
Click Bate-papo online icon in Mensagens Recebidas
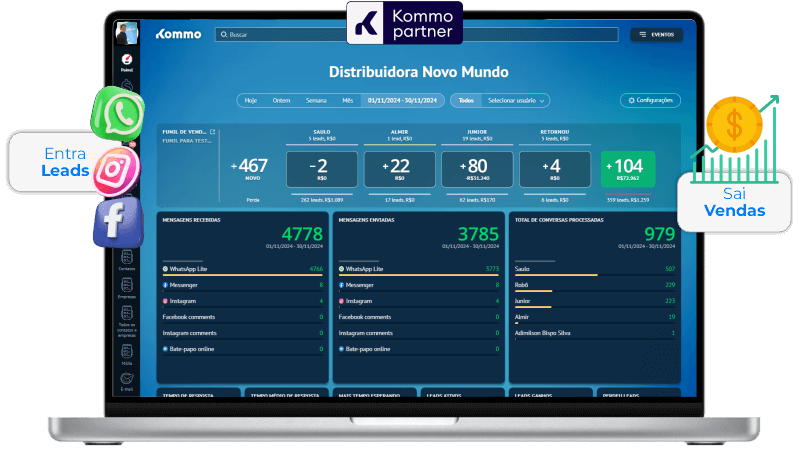(165, 349)
